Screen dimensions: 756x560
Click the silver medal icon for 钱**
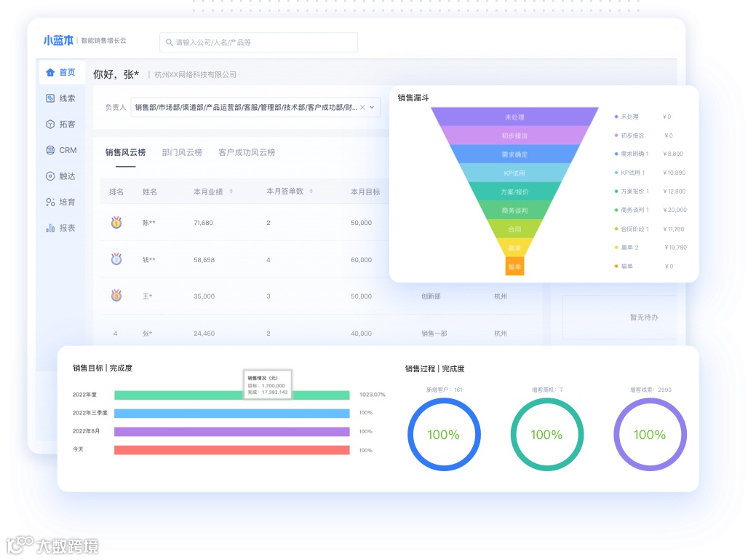point(116,259)
